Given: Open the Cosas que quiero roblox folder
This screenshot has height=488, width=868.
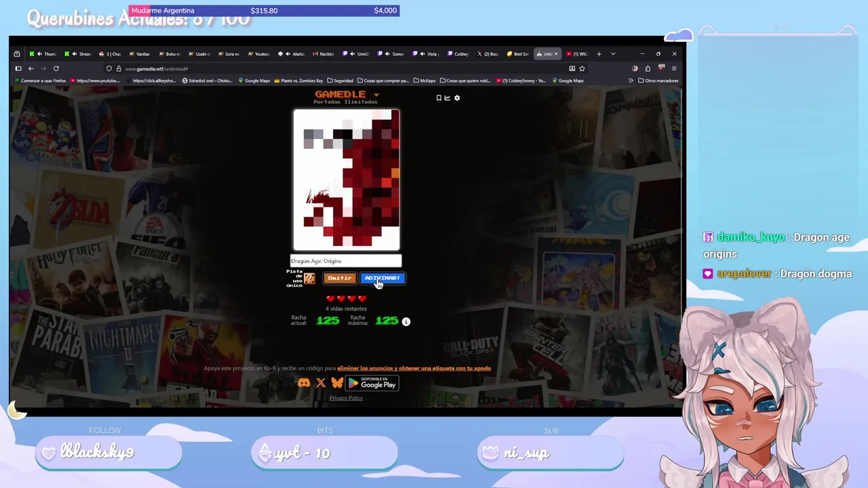Looking at the screenshot, I should pyautogui.click(x=465, y=81).
